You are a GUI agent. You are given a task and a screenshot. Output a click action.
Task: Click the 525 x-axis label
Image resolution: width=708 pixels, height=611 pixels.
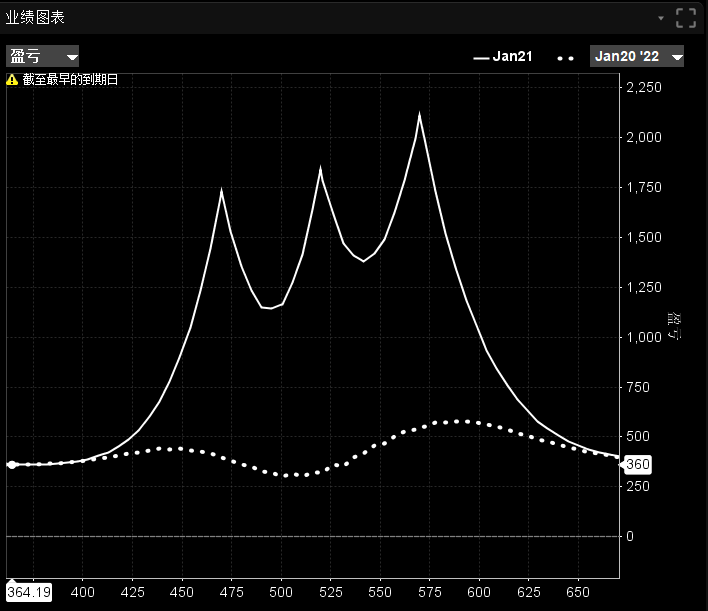[x=331, y=592]
